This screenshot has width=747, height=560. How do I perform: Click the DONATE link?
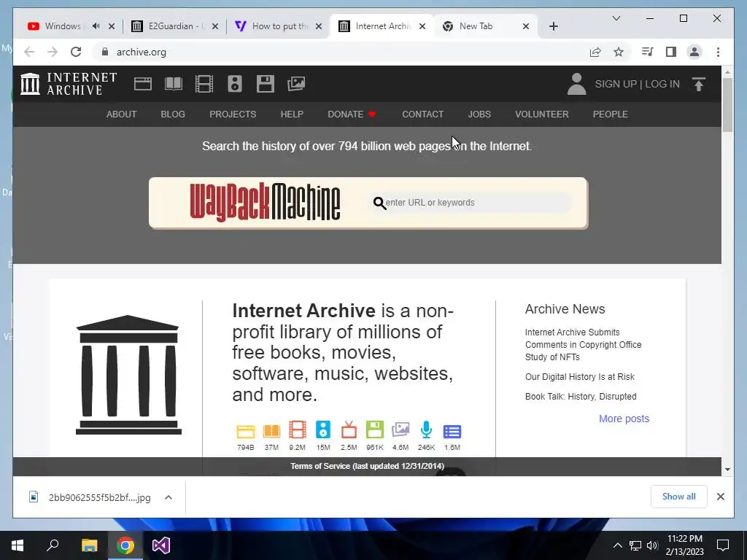(352, 114)
